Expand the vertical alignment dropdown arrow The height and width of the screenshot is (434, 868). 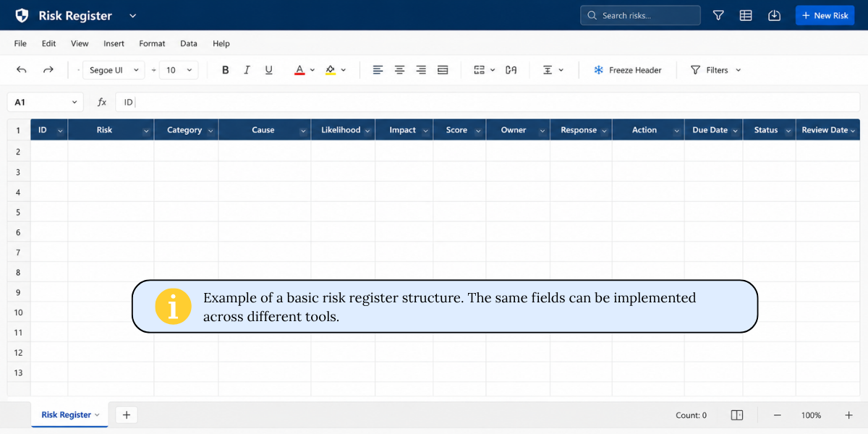[x=561, y=70]
